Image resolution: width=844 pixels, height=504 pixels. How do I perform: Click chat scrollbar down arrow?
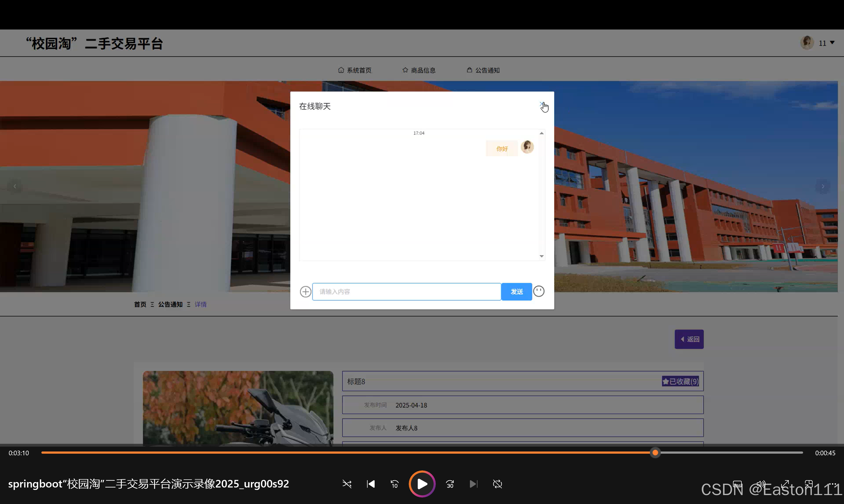point(541,256)
